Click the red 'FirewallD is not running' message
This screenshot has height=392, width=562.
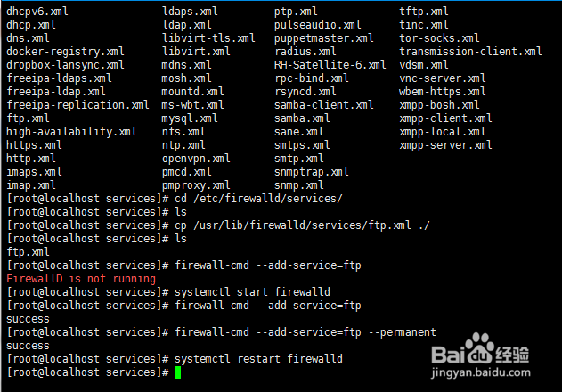[x=80, y=279]
